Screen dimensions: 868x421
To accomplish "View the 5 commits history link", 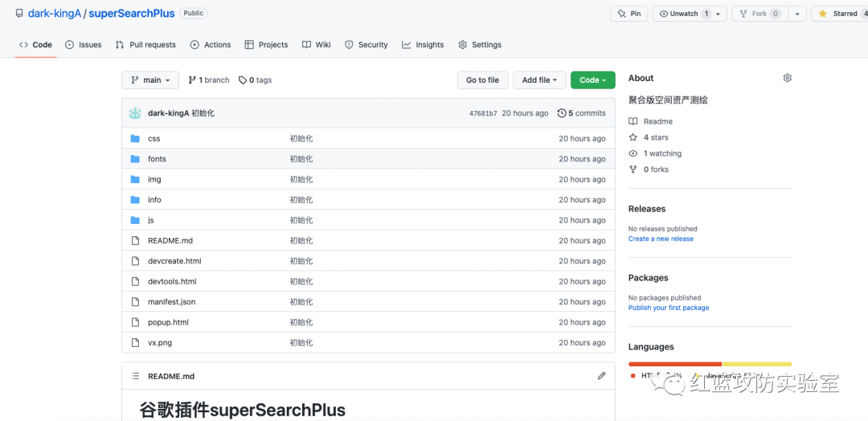I will (x=581, y=112).
